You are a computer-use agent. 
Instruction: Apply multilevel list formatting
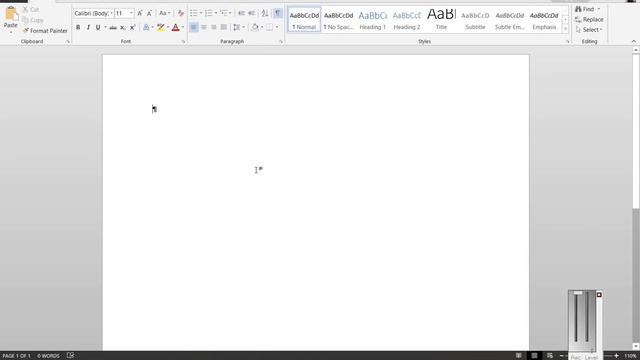tap(224, 13)
